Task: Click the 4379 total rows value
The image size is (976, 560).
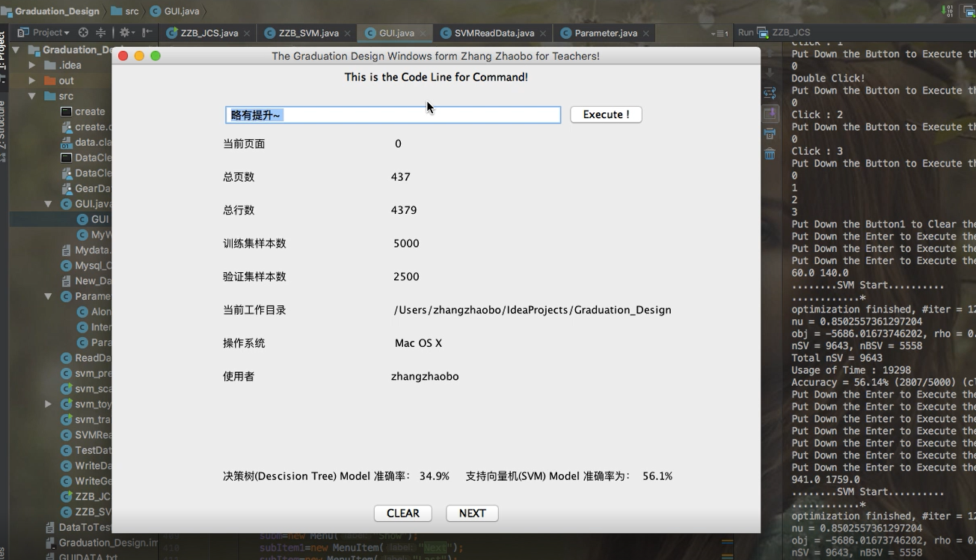Action: click(404, 210)
